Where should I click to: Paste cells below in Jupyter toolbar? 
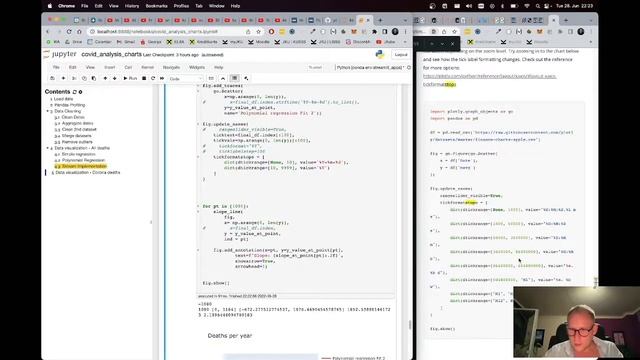(x=94, y=78)
